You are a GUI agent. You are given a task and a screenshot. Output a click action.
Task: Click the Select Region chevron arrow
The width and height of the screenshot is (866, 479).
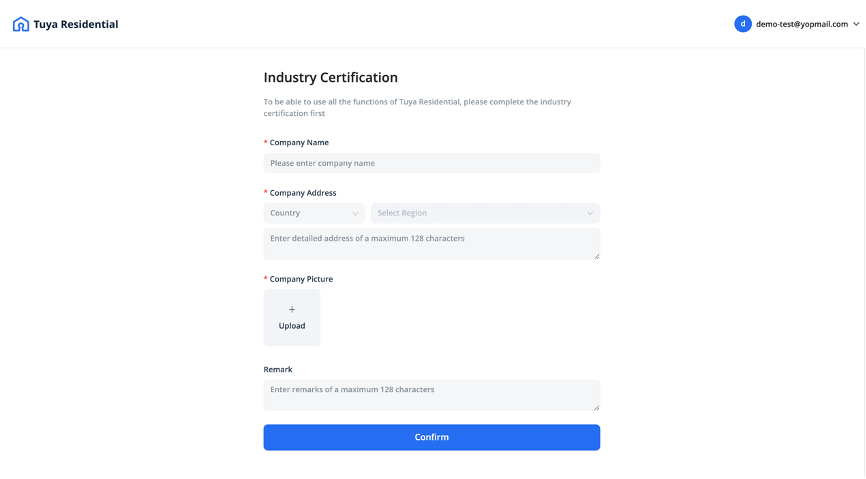tap(590, 213)
